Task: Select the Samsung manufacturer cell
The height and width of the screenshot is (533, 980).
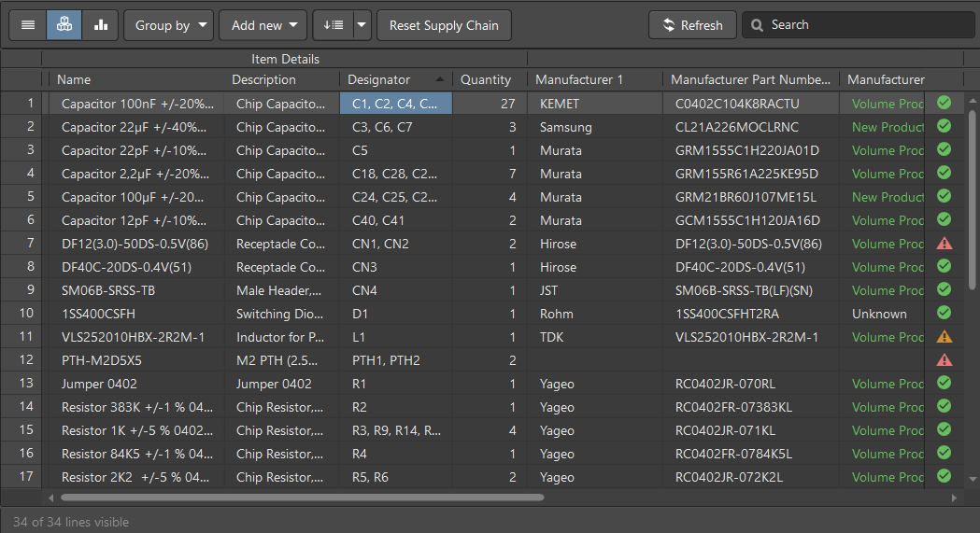Action: click(x=595, y=127)
